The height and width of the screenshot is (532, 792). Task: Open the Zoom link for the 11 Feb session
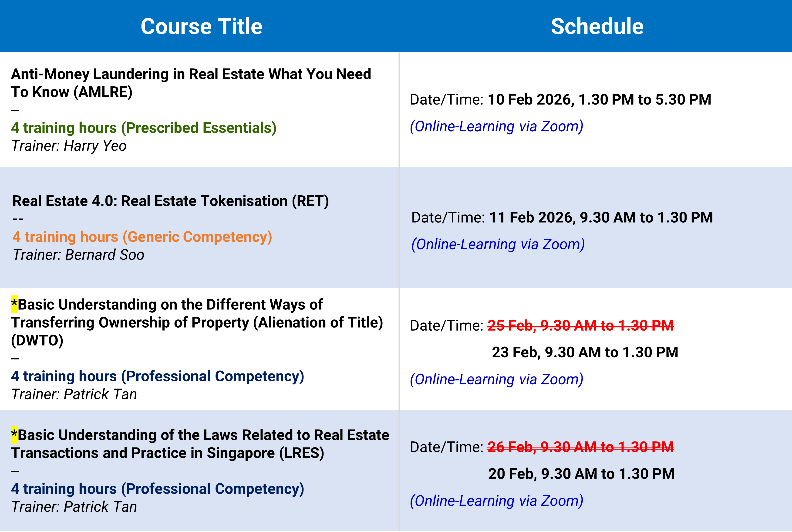498,244
